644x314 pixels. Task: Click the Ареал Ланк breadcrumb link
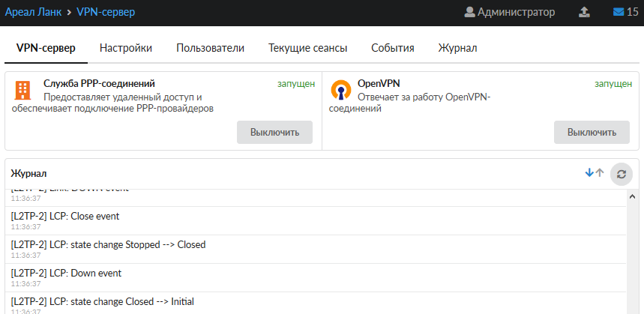(x=33, y=12)
